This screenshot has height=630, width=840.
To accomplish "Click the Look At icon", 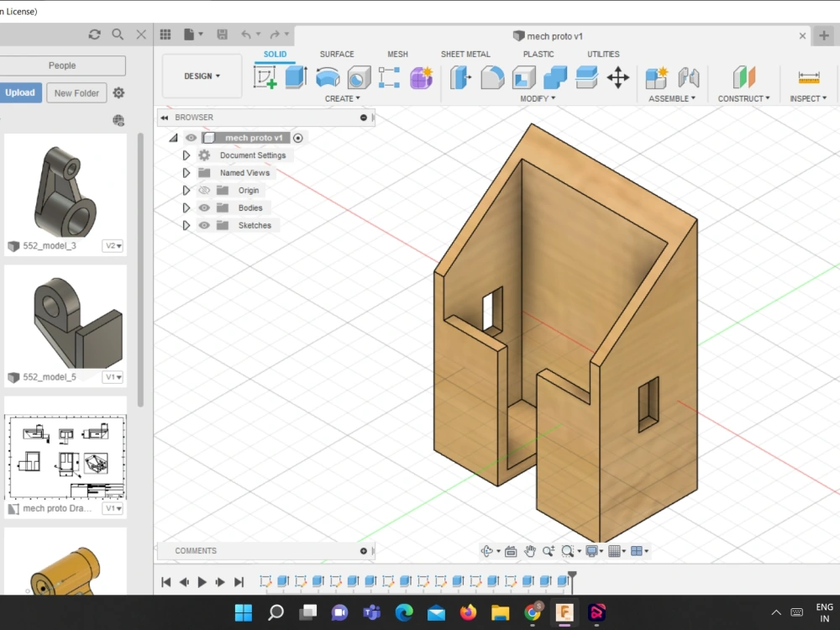I will click(511, 551).
